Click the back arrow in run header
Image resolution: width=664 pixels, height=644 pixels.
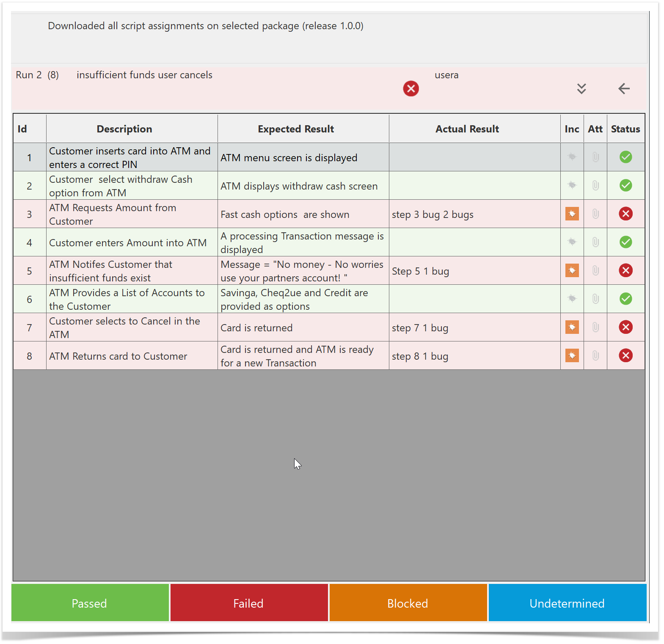624,89
